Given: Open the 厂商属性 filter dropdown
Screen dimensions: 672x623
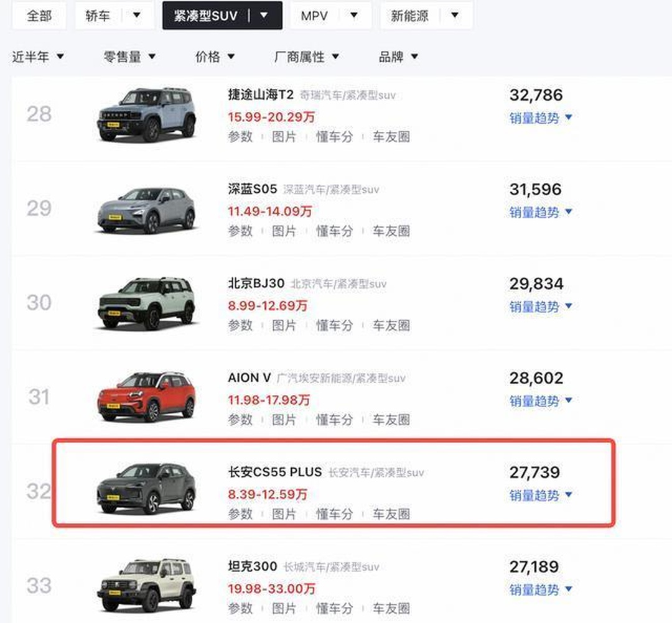Looking at the screenshot, I should pos(307,57).
